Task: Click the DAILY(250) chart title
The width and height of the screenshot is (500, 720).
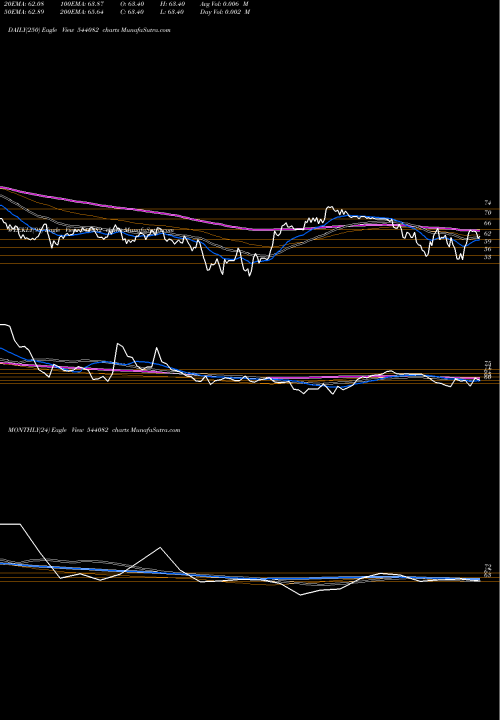Action: coord(89,30)
